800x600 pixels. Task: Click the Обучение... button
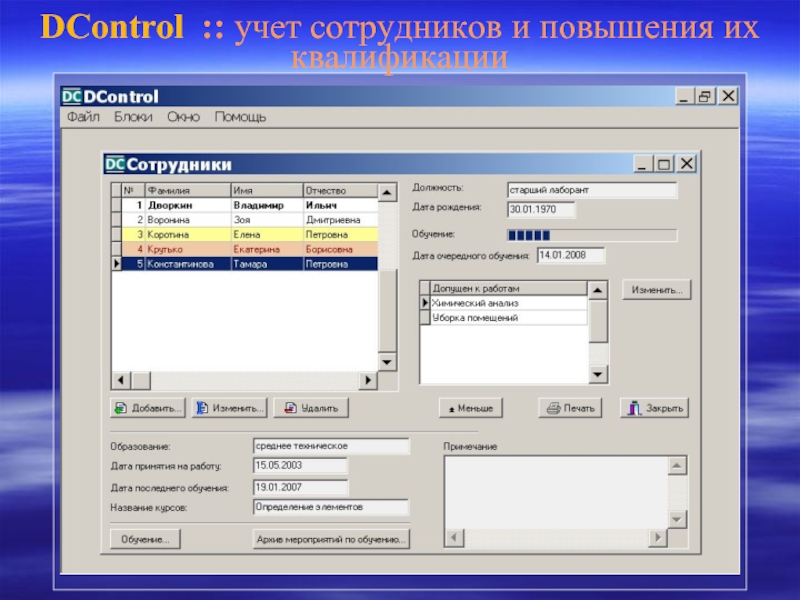(145, 539)
